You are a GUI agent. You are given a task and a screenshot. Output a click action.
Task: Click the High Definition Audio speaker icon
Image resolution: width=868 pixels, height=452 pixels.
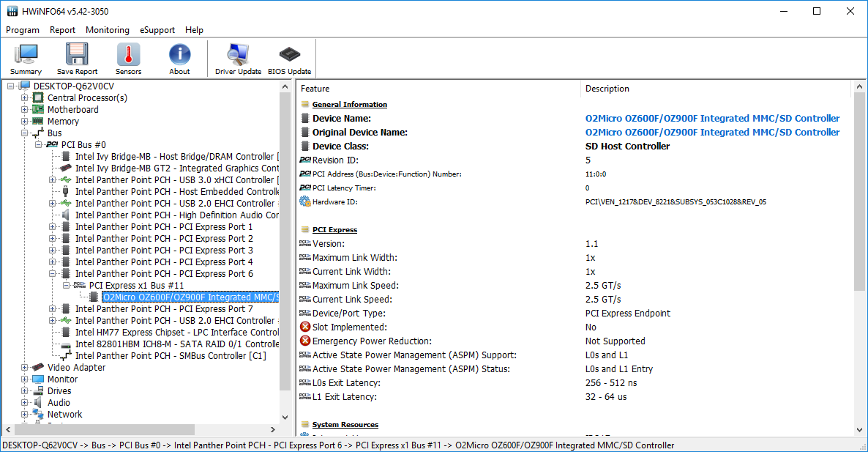[x=66, y=215]
